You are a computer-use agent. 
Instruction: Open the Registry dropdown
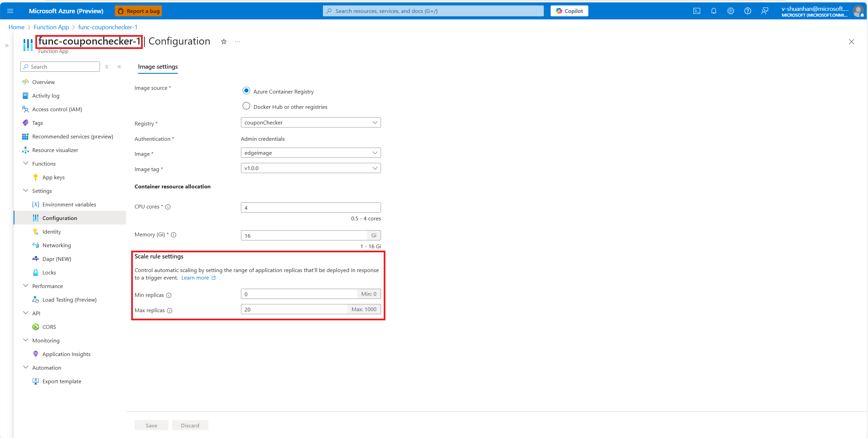pos(311,122)
